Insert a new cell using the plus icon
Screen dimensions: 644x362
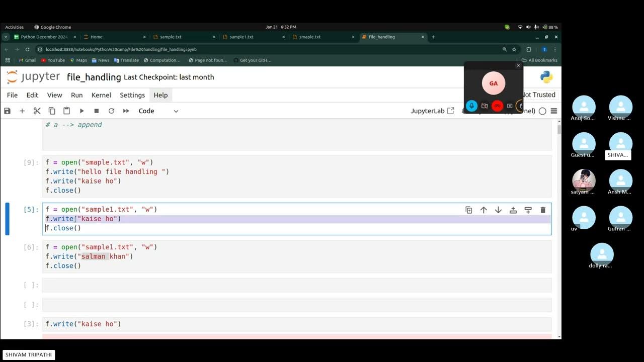(22, 111)
